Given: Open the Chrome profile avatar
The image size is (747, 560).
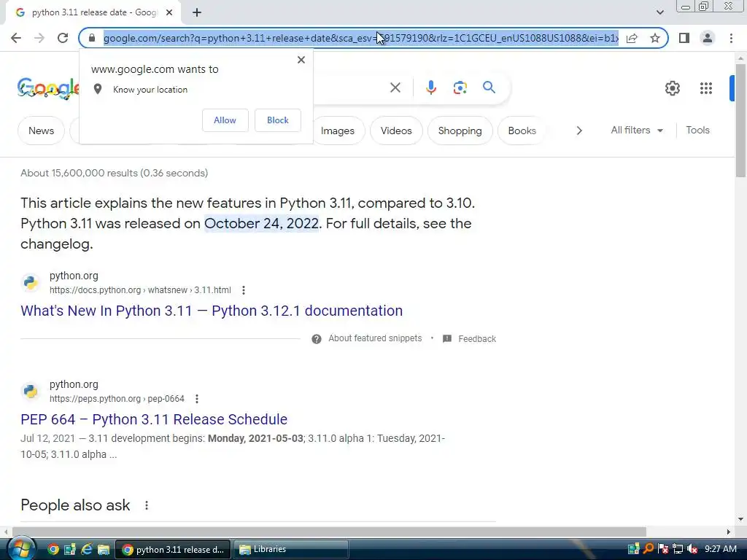Looking at the screenshot, I should coord(708,38).
